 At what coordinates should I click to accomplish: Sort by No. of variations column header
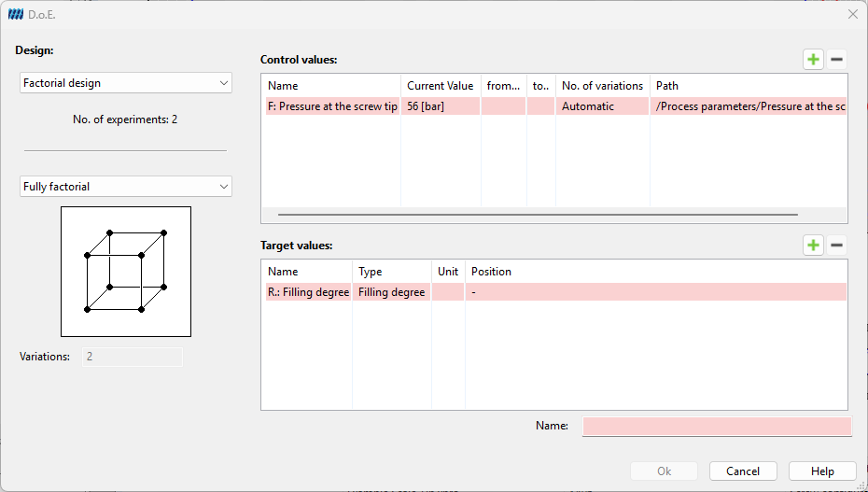click(x=602, y=86)
